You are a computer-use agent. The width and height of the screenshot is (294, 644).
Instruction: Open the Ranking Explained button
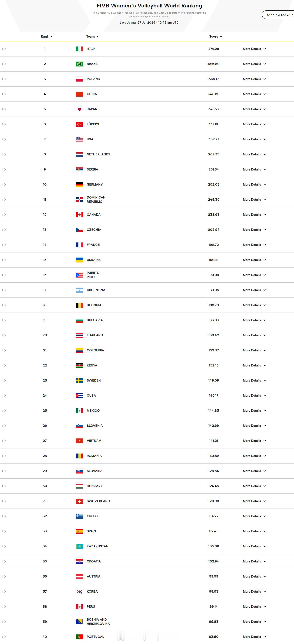[x=278, y=15]
